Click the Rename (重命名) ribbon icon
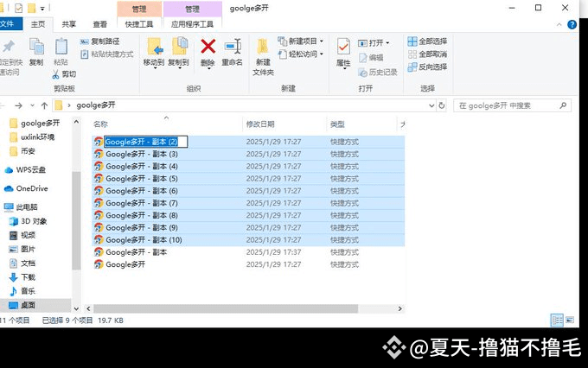 (233, 48)
